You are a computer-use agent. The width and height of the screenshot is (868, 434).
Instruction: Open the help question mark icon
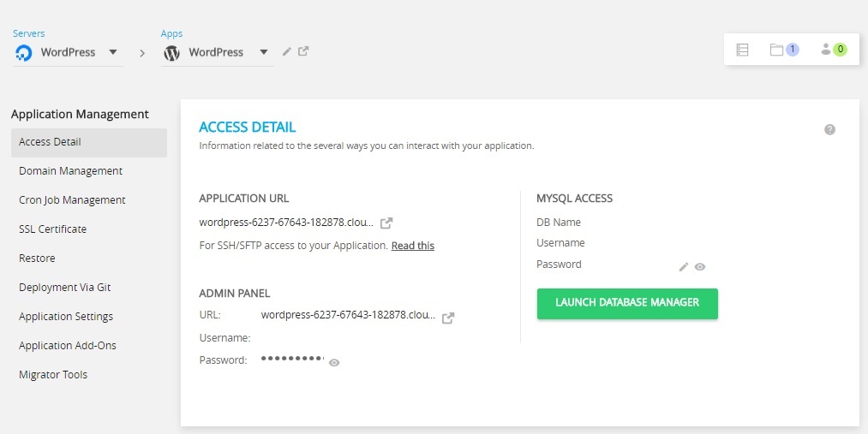(829, 129)
